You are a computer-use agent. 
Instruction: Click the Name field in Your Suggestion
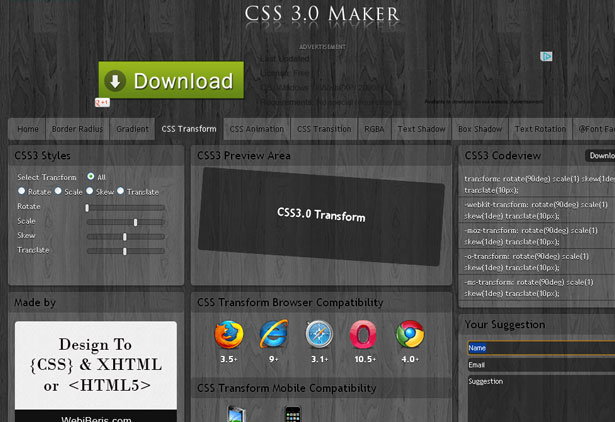click(x=541, y=348)
